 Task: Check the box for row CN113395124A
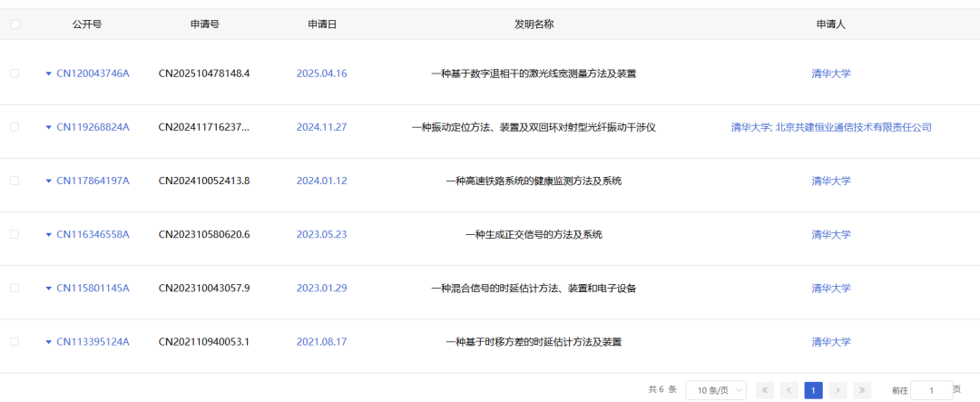(15, 342)
